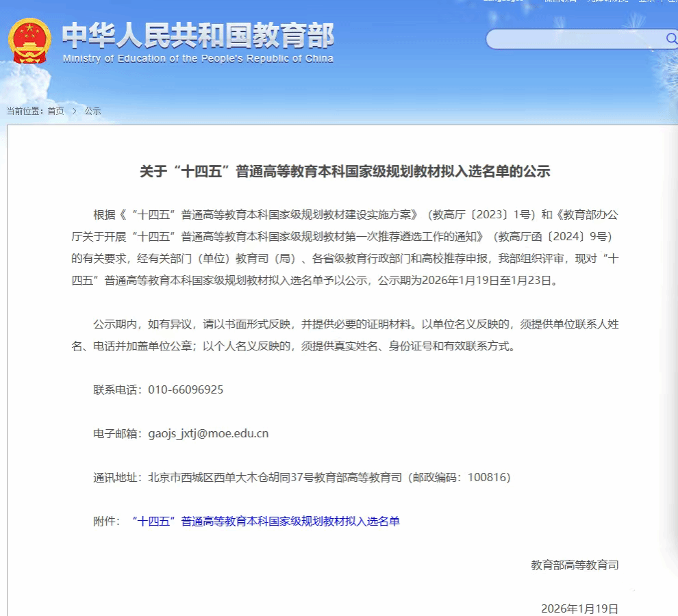The width and height of the screenshot is (678, 616).
Task: Open the attachment “十四五”规划教材拟入选名单 link
Action: [x=265, y=522]
